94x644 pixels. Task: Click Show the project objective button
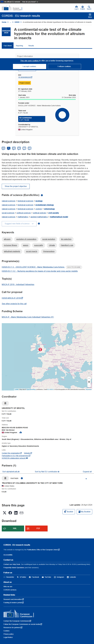pos(16,186)
